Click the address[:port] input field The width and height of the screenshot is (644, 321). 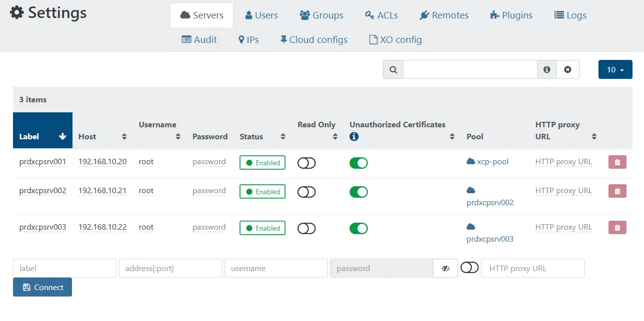click(170, 269)
